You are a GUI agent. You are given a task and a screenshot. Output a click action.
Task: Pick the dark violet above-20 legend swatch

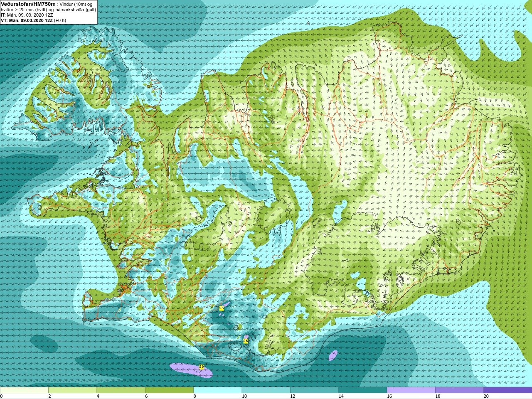point(507,390)
